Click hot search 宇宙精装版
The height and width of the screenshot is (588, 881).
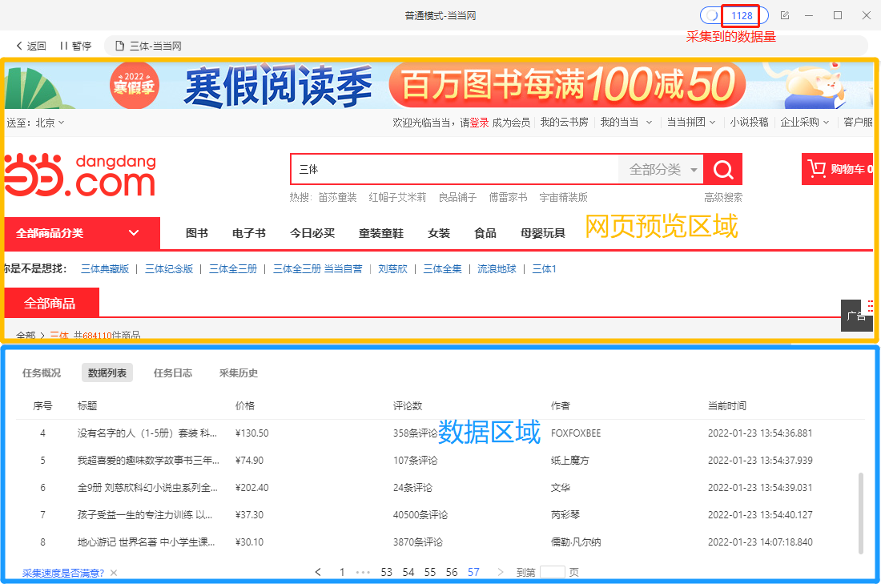[x=563, y=197]
